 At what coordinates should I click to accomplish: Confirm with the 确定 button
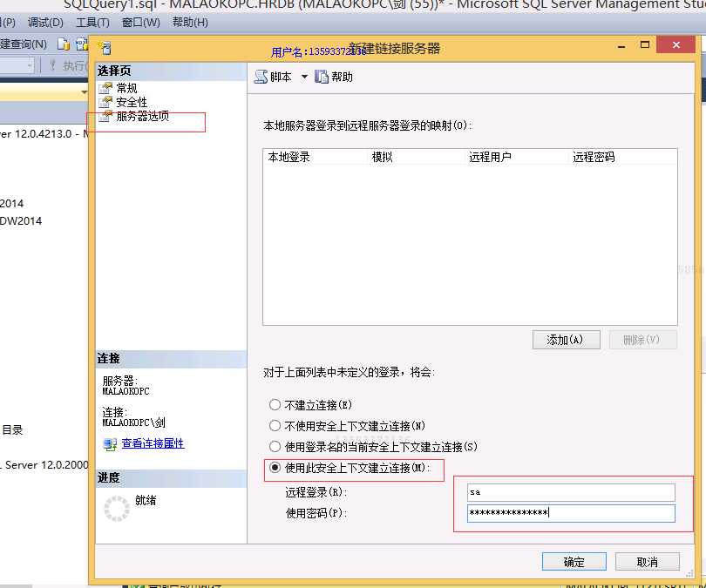click(x=574, y=562)
